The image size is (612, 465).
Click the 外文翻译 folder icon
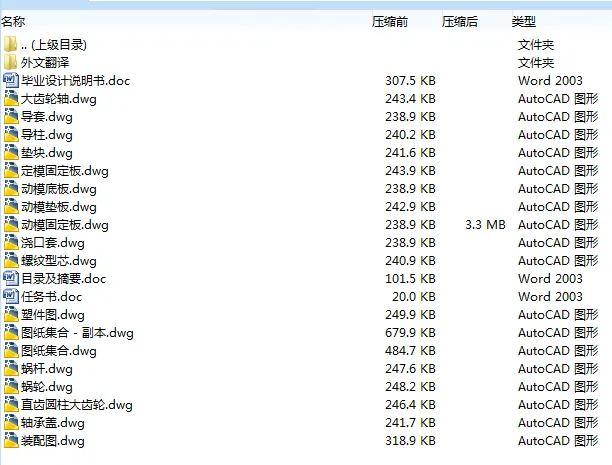point(11,62)
